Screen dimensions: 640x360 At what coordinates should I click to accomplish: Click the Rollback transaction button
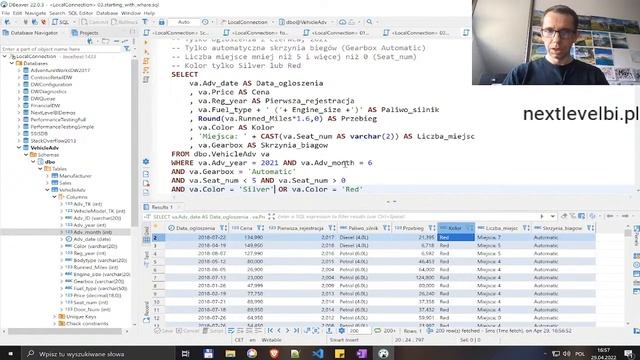(x=124, y=22)
